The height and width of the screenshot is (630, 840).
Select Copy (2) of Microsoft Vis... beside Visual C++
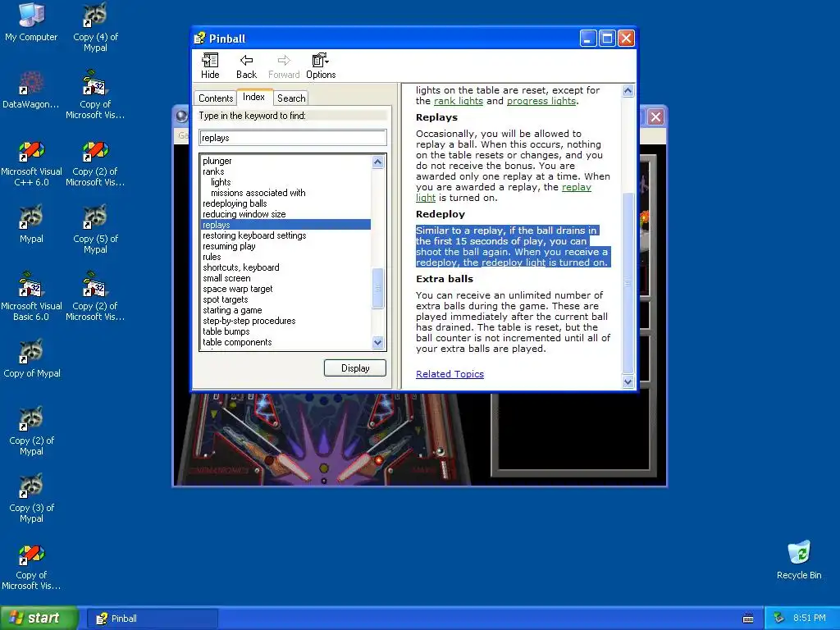point(95,163)
